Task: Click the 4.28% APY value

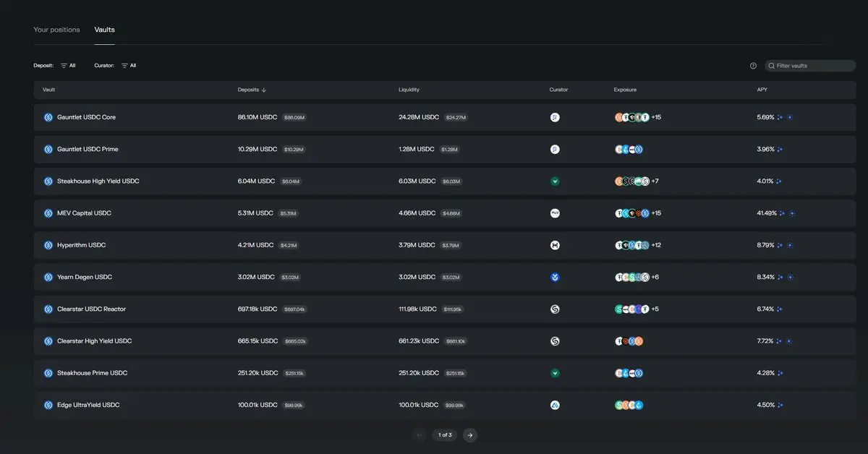Action: tap(765, 373)
